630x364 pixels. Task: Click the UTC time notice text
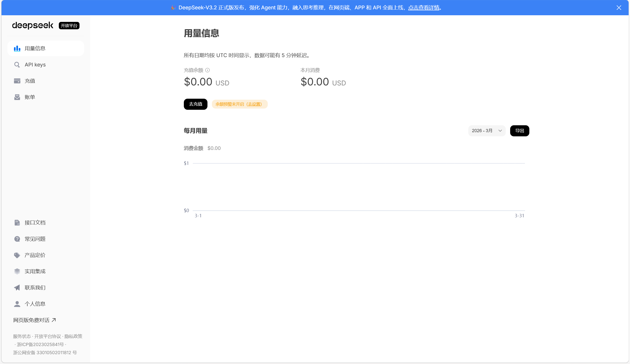pos(248,55)
